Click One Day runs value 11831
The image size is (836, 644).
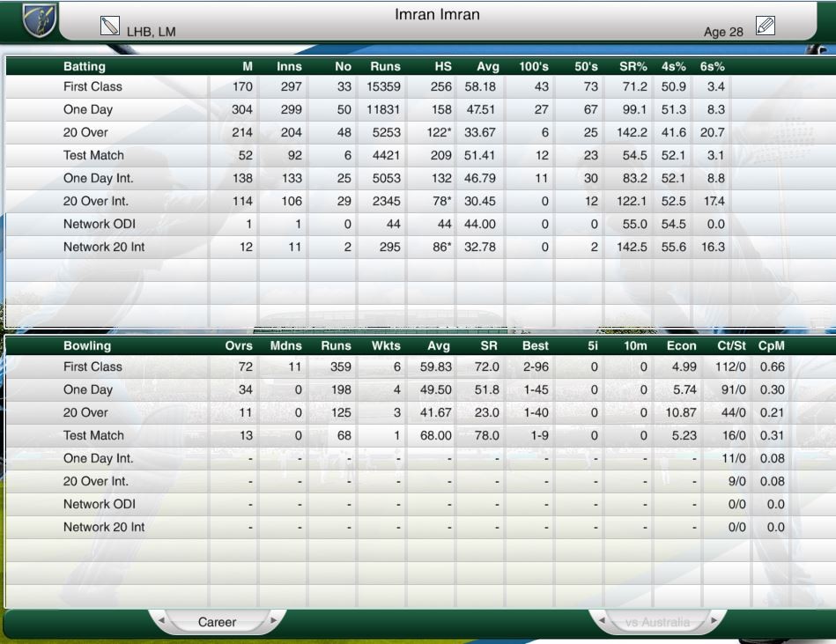click(x=383, y=109)
